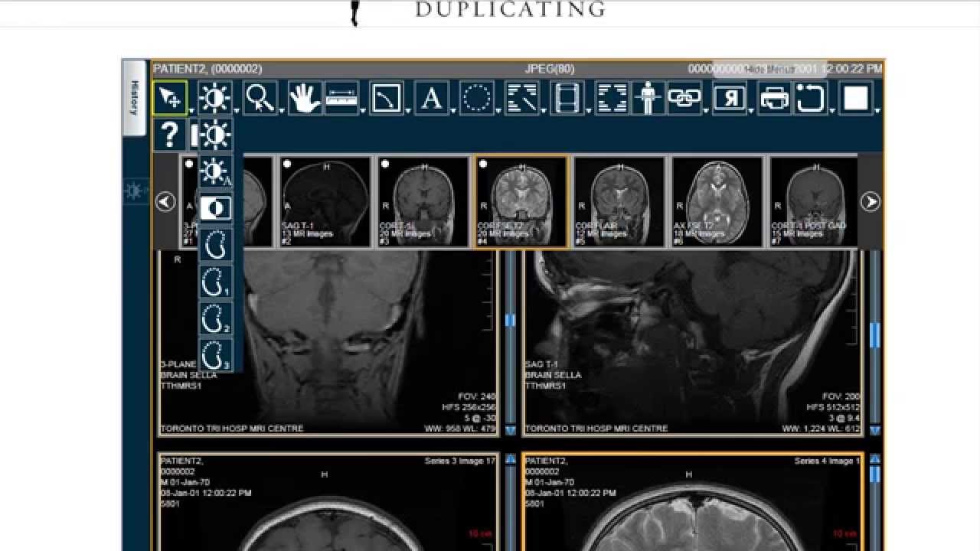Activate the window/level brightness tool
Image resolution: width=980 pixels, height=551 pixels.
click(x=214, y=98)
